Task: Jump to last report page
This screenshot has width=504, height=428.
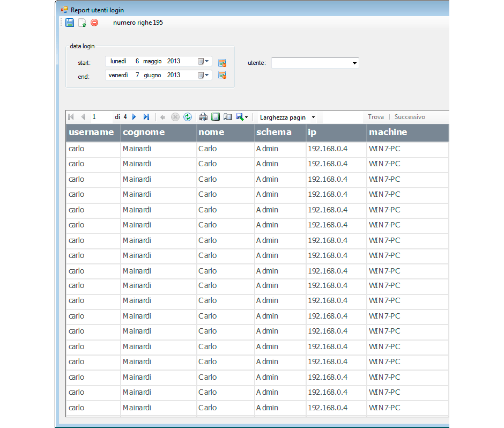Action: point(146,117)
